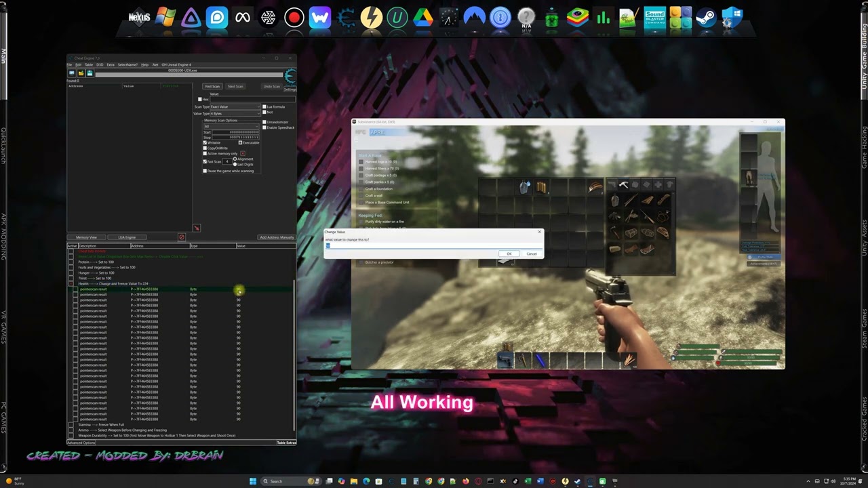The width and height of the screenshot is (868, 488).
Task: Launch the green U uninstaller dock icon
Action: click(397, 18)
